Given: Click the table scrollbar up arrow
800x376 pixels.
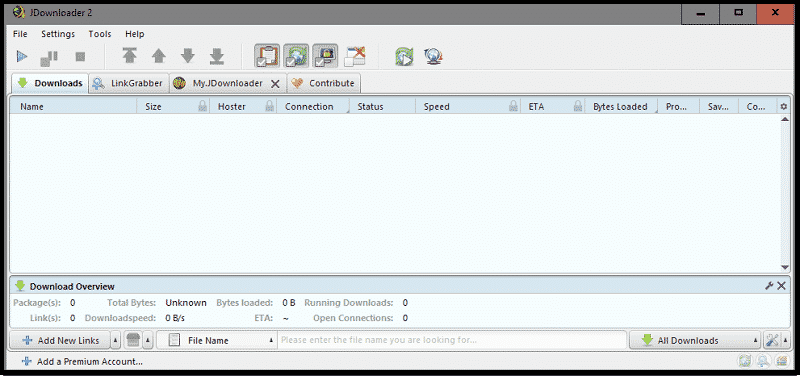Looking at the screenshot, I should (x=785, y=119).
